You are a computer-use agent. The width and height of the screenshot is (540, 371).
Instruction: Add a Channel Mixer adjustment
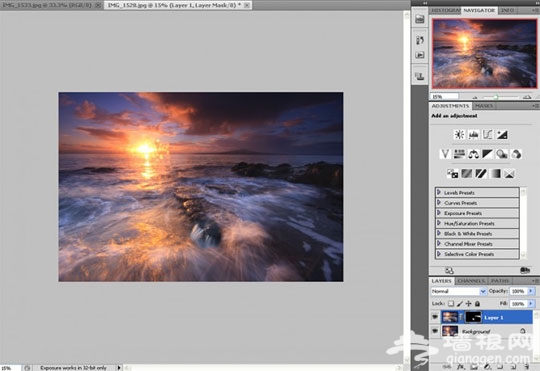[516, 154]
